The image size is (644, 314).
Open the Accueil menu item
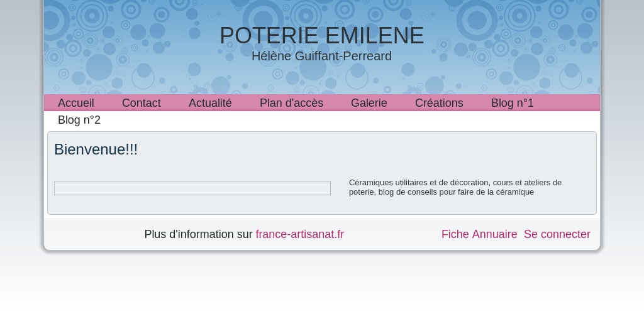coord(76,103)
